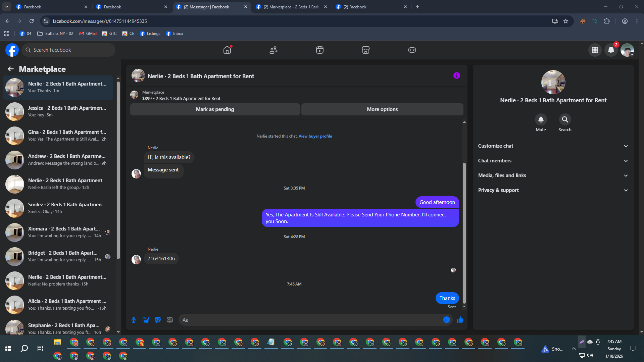Screen dimensions: 644x362
Task: Open Windows taskbar search
Action: 24,349
